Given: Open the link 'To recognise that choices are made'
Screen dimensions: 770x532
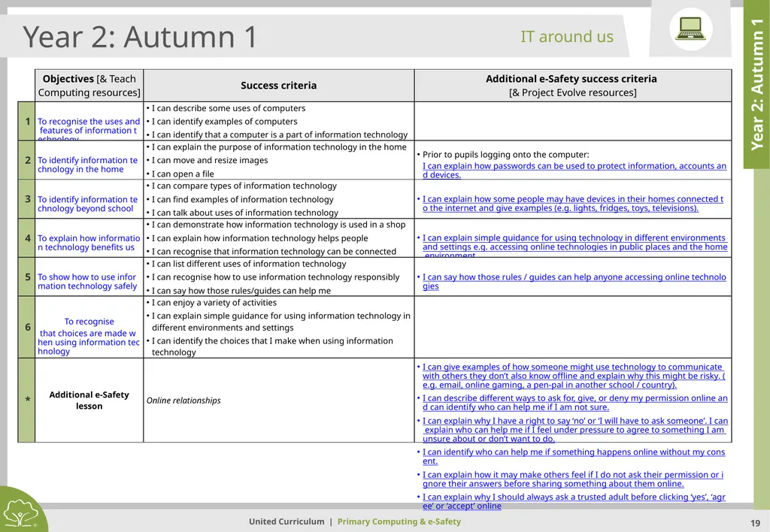Looking at the screenshot, I should 89,336.
